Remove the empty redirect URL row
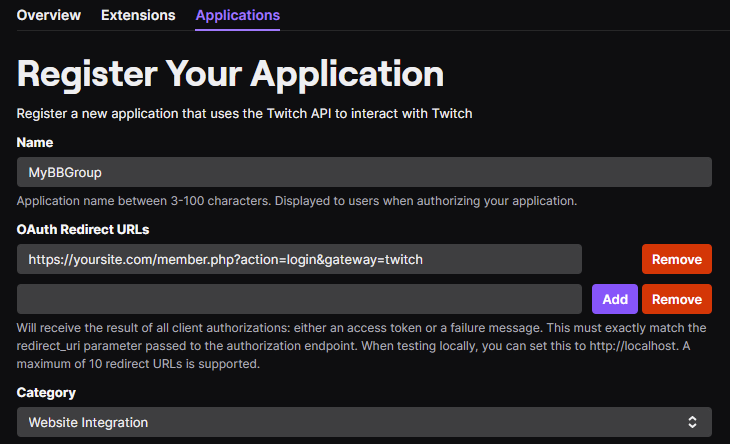730x444 pixels. [x=676, y=299]
